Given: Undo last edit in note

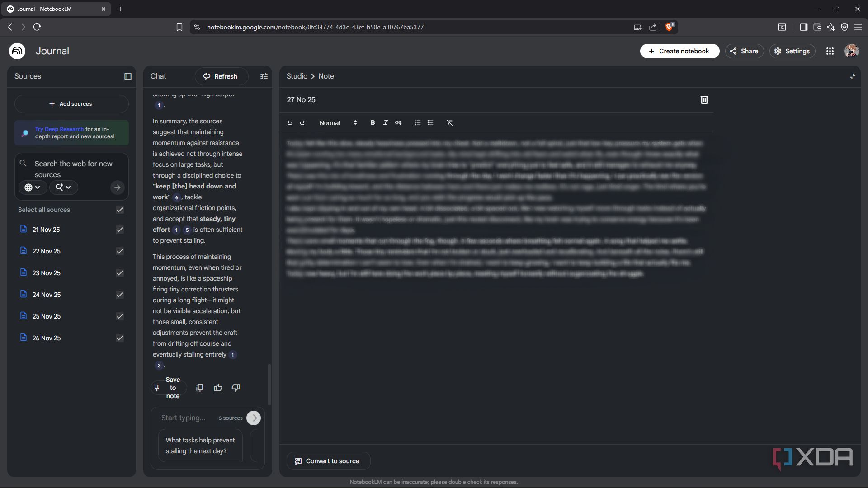Looking at the screenshot, I should 290,123.
